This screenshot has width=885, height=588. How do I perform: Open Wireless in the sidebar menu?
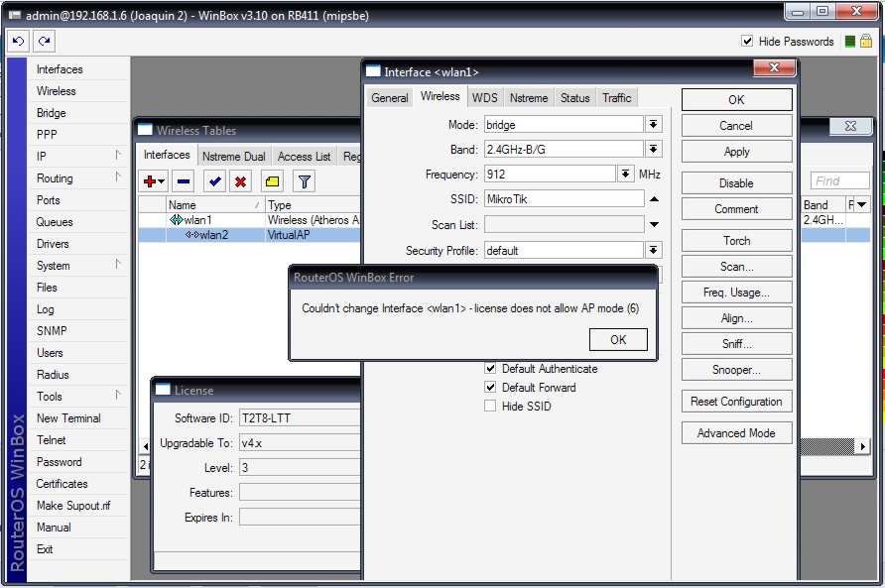pos(57,91)
